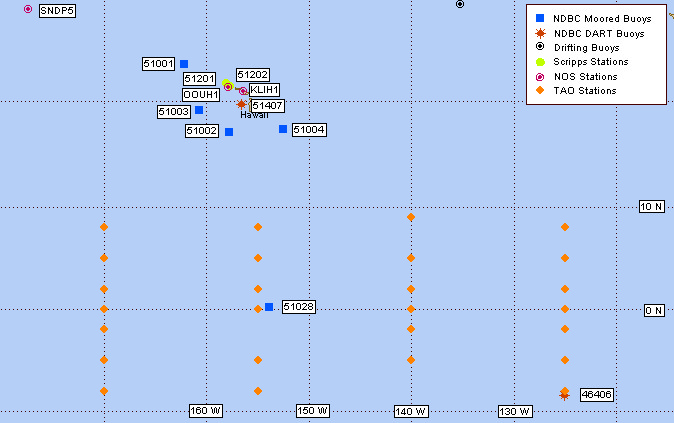Select the blue square marker for buoy 51001
Screen dimensions: 674x423
tap(184, 64)
